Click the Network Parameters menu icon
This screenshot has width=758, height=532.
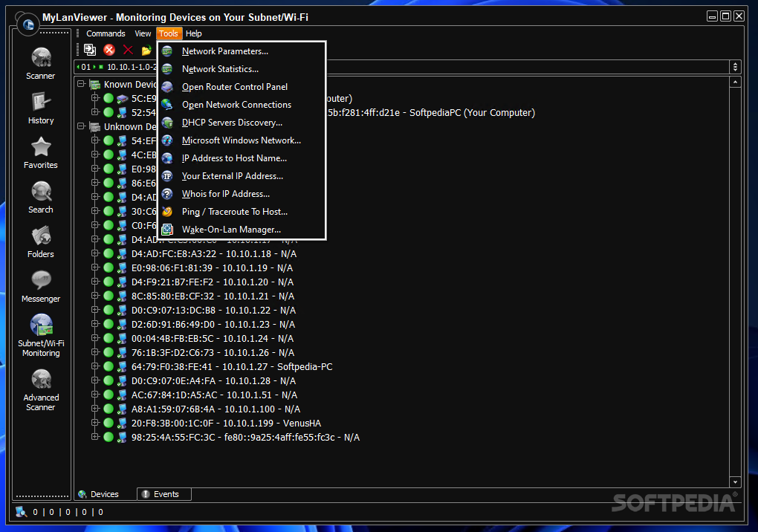[x=167, y=51]
